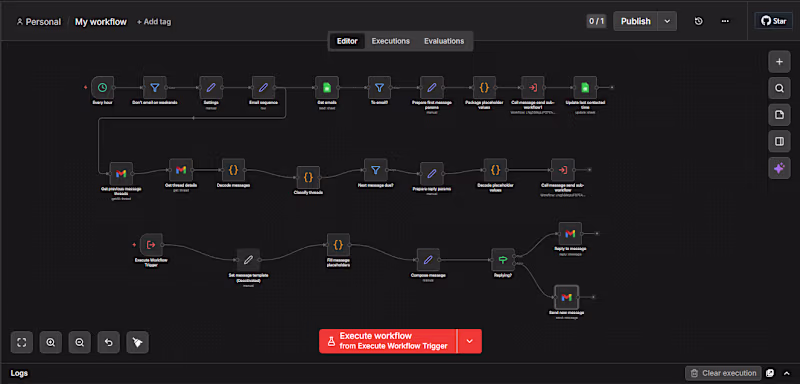
Task: Select the Decode messages code node
Action: tap(233, 170)
